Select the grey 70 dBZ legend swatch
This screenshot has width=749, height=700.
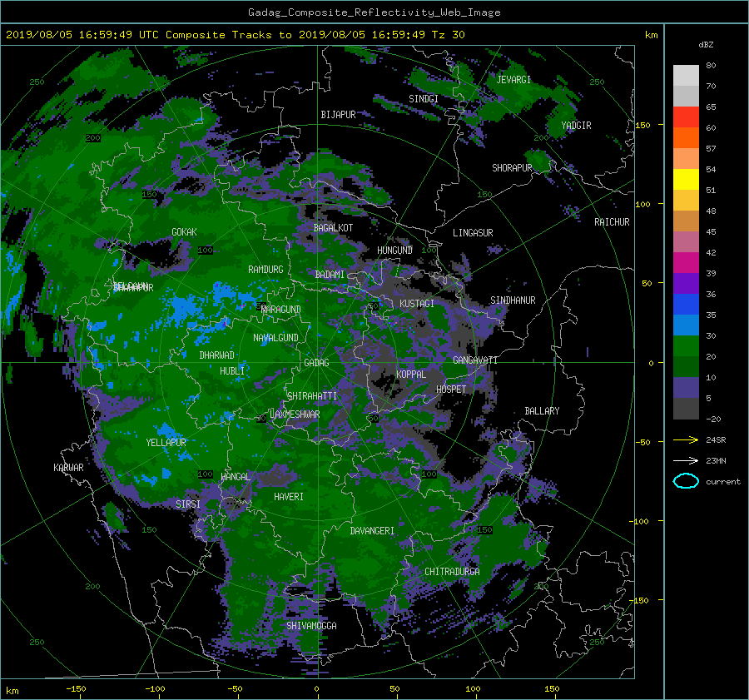(686, 96)
